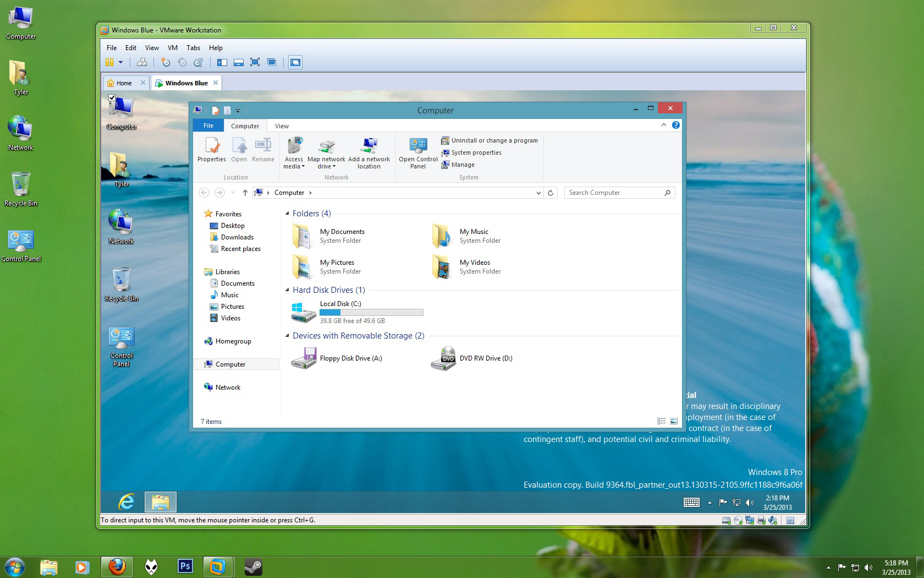This screenshot has height=578, width=924.
Task: Switch to large icons view in status bar
Action: pyautogui.click(x=674, y=421)
